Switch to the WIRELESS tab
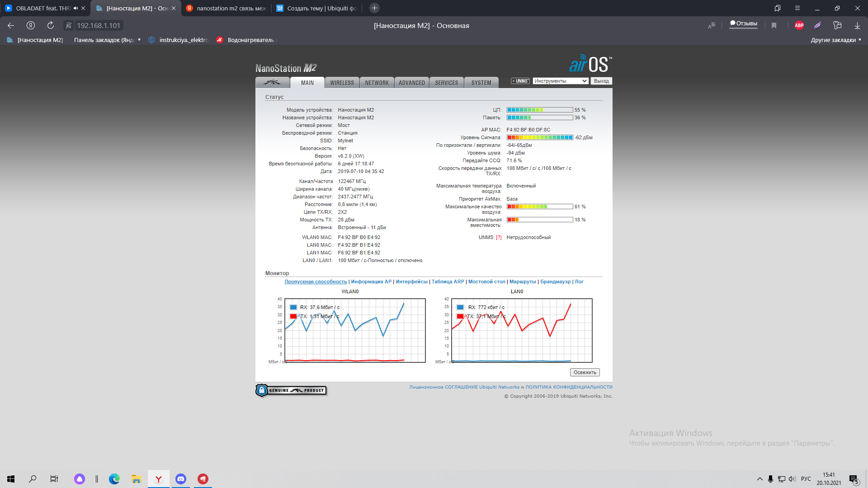Image resolution: width=868 pixels, height=488 pixels. (342, 83)
